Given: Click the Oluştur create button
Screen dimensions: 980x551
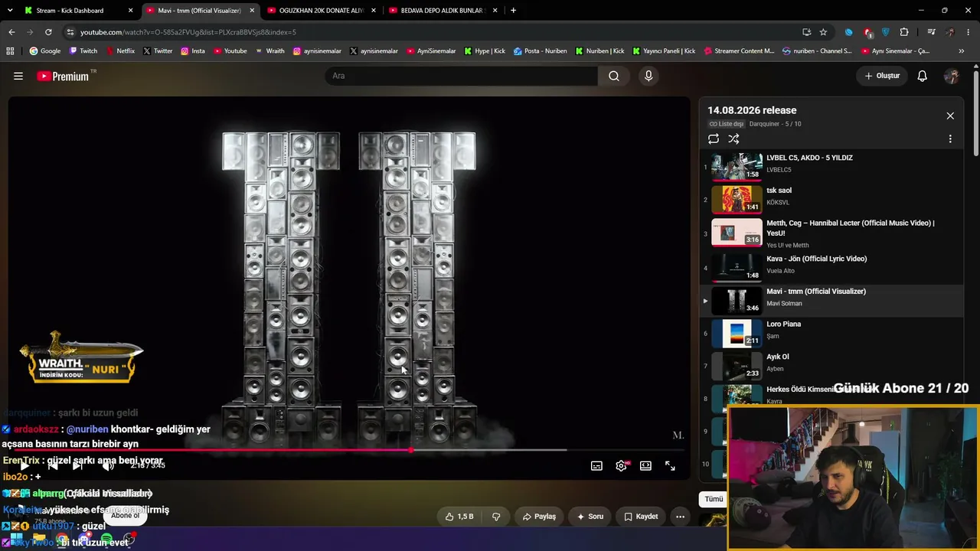Looking at the screenshot, I should 882,76.
